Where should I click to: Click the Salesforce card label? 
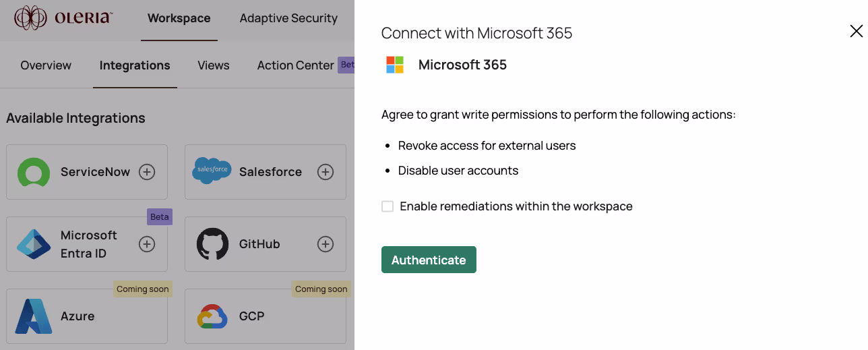coord(270,172)
